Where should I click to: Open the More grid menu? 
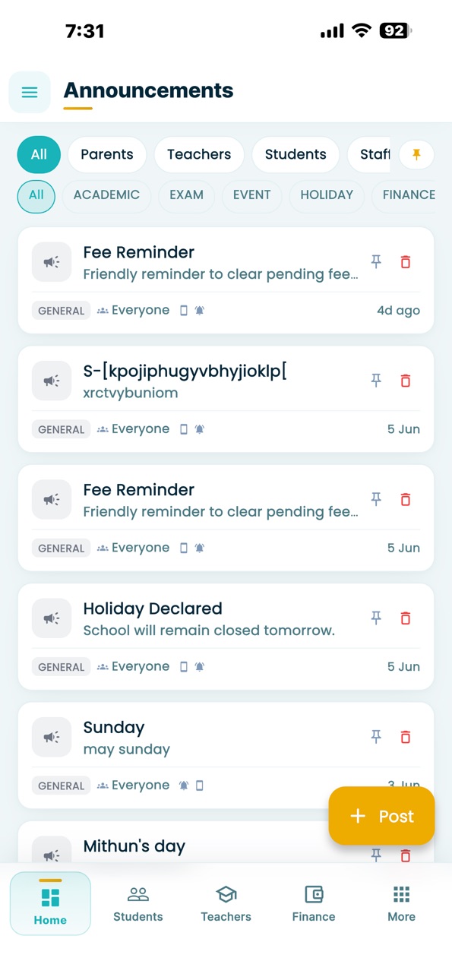click(x=401, y=903)
